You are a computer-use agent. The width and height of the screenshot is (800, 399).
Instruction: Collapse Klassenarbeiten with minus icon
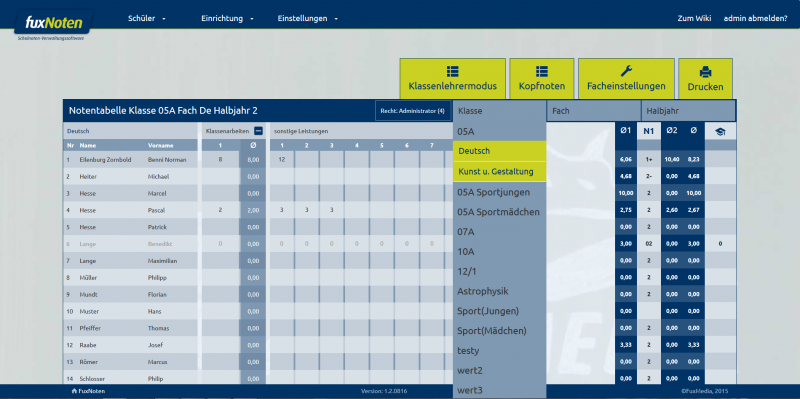(258, 131)
